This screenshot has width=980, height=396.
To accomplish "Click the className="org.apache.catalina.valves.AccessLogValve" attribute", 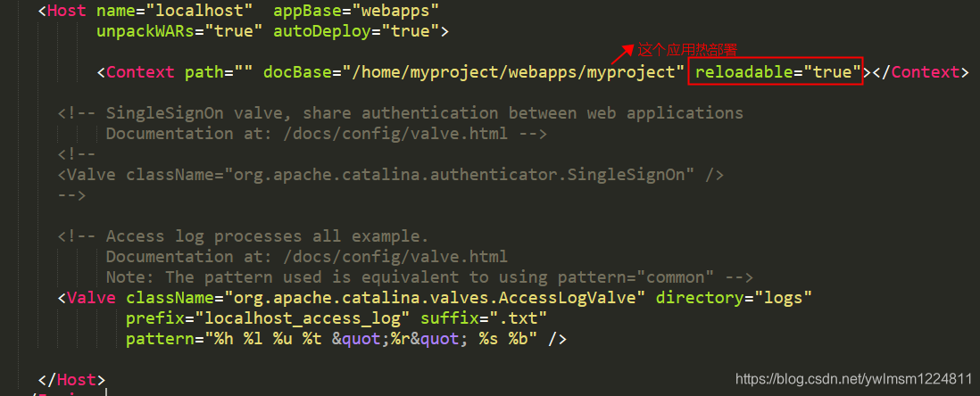I will point(385,297).
